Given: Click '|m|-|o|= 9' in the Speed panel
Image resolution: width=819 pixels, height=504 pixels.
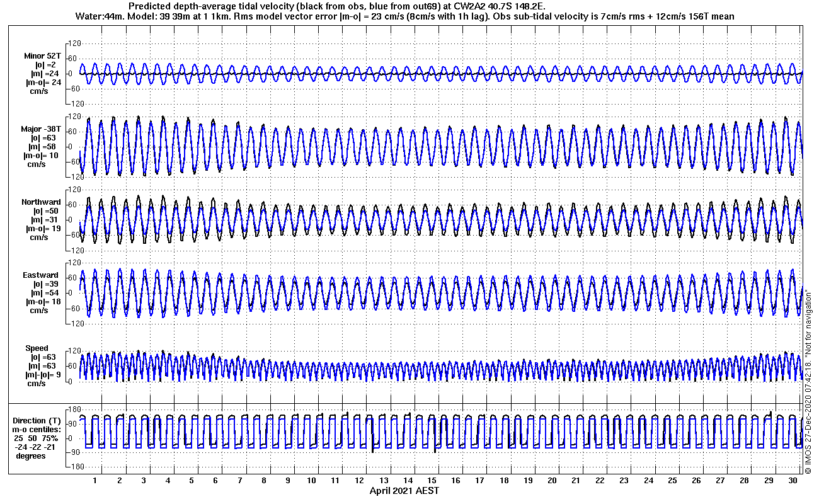Looking at the screenshot, I should point(42,375).
